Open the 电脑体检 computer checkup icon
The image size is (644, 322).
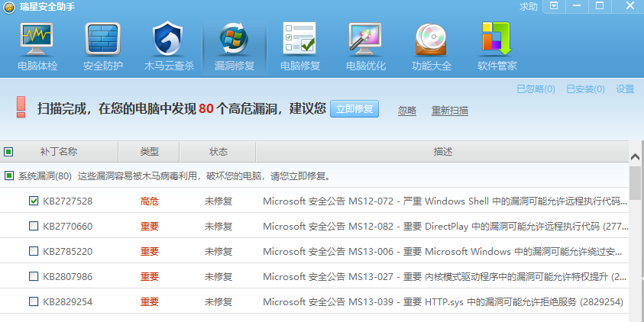pyautogui.click(x=37, y=40)
